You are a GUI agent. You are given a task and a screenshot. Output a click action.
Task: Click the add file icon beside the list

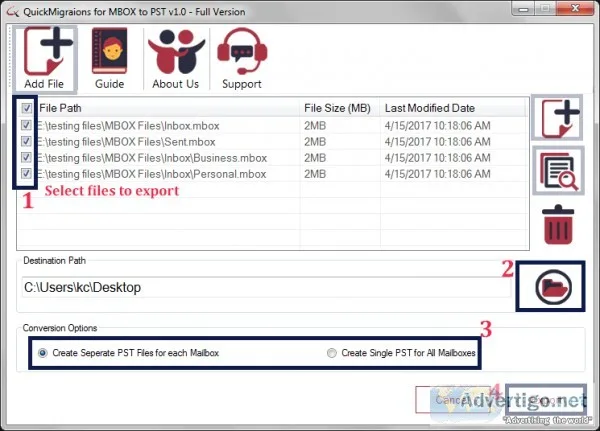point(558,118)
